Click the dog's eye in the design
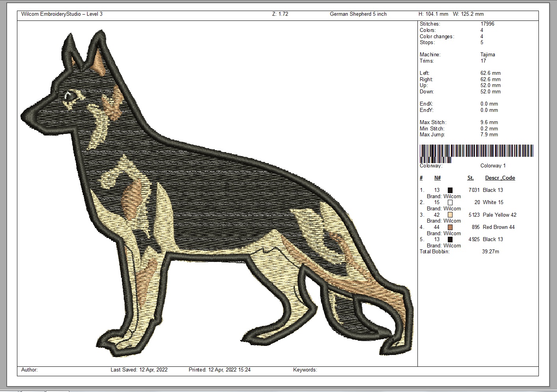Image resolution: width=557 pixels, height=392 pixels. tap(70, 95)
